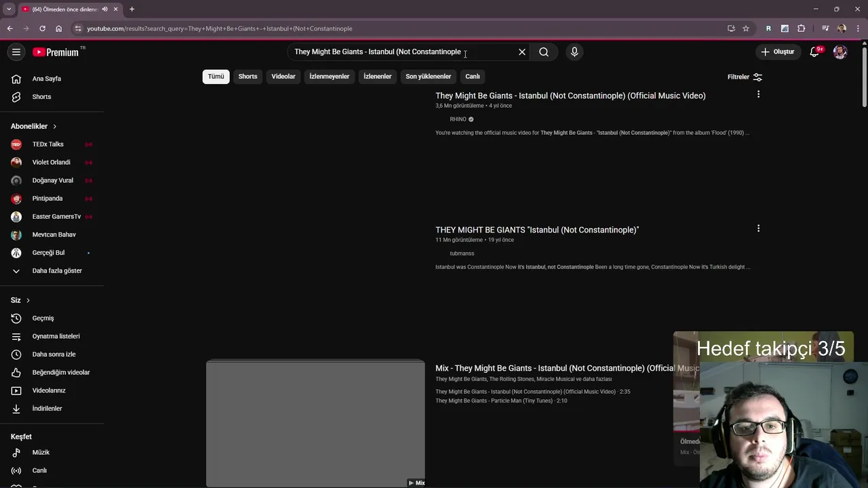The width and height of the screenshot is (868, 488).
Task: Select the İzlenenler filter chip
Action: pos(378,77)
